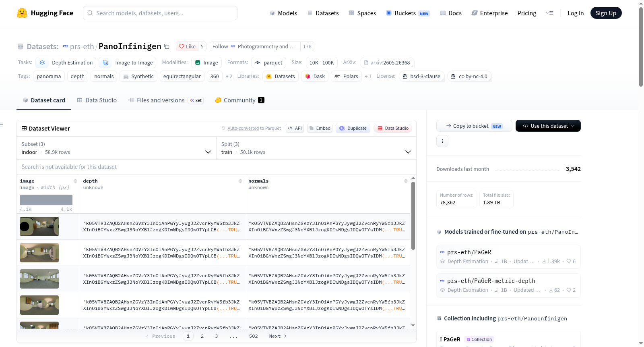Copy dataset name with copy icon

tap(167, 46)
